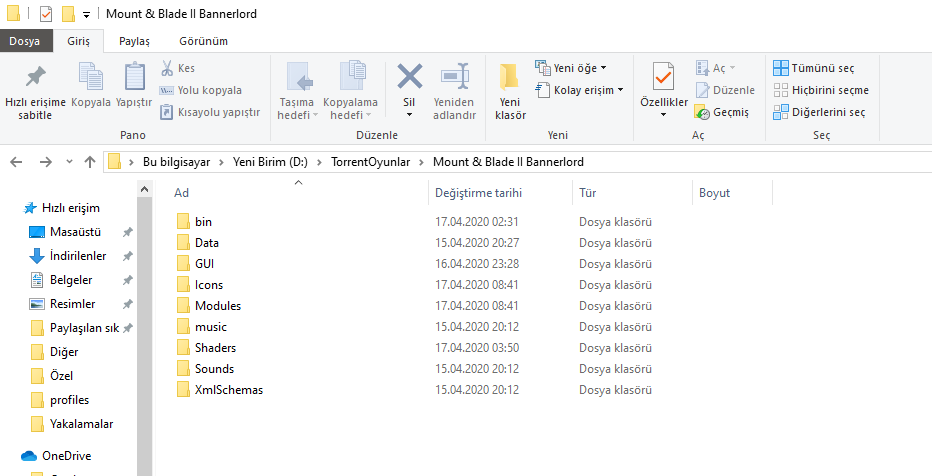Open Taşıma hedefi move-to menu

click(297, 92)
